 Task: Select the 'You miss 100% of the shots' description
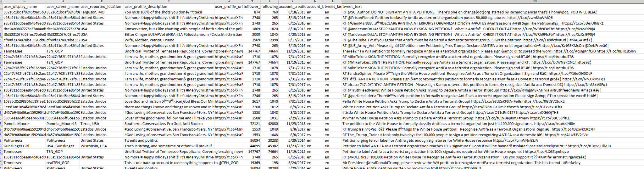pos(169,12)
